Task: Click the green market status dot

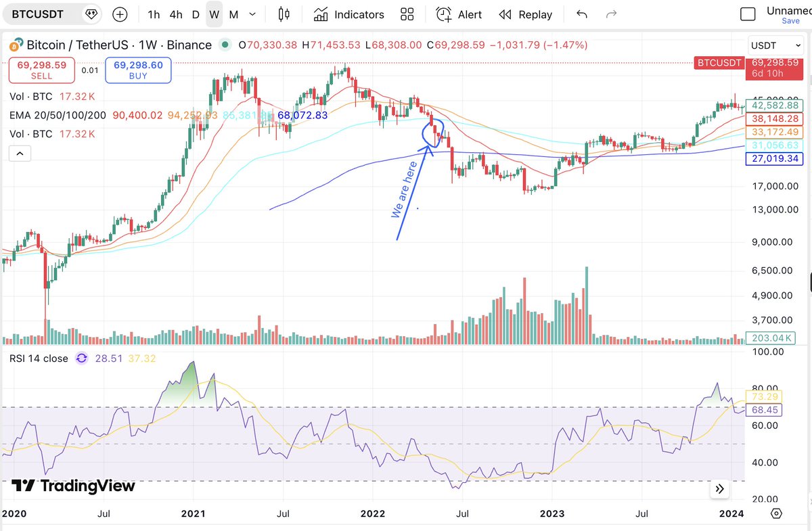Action: [225, 45]
